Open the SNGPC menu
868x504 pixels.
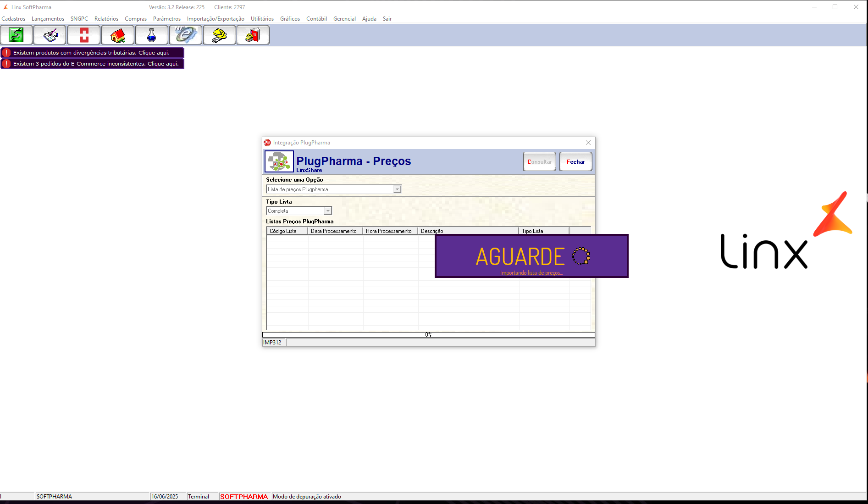[x=79, y=19]
